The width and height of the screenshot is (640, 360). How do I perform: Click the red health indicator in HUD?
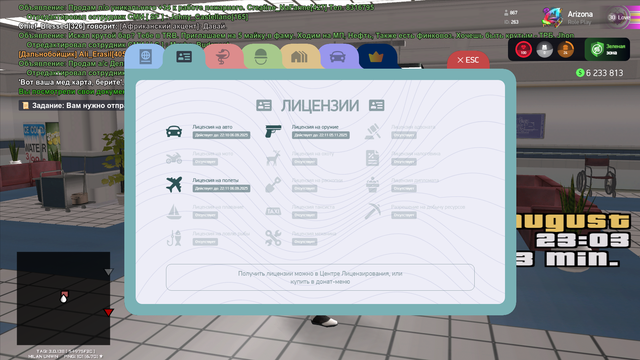coord(523,50)
